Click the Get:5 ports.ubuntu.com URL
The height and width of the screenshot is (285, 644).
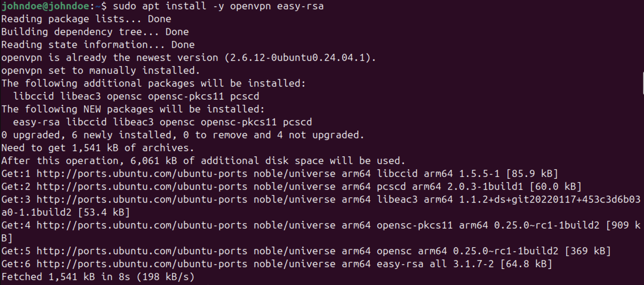tap(142, 251)
